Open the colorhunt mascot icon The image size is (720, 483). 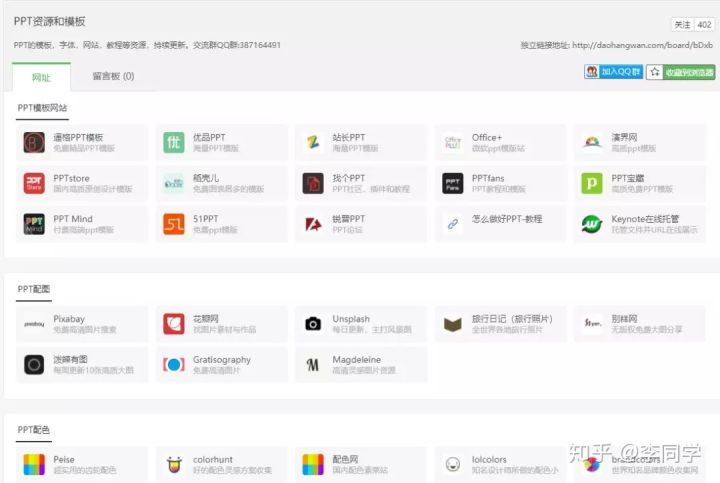click(174, 465)
